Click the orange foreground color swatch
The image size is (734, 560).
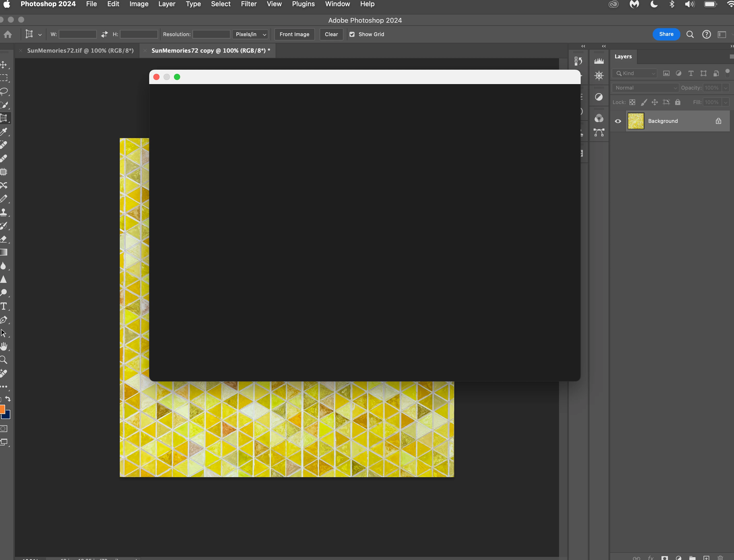click(x=2, y=409)
